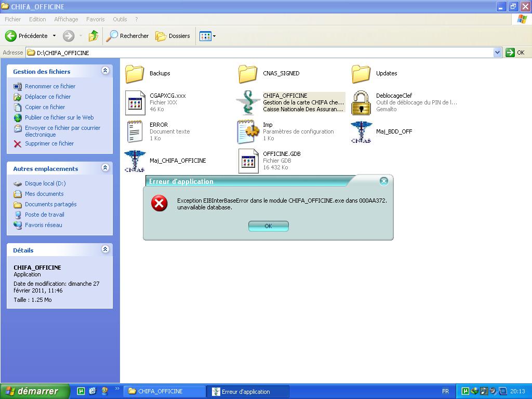Select the OFFICINE.GDB file icon
The width and height of the screenshot is (532, 399).
[248, 161]
